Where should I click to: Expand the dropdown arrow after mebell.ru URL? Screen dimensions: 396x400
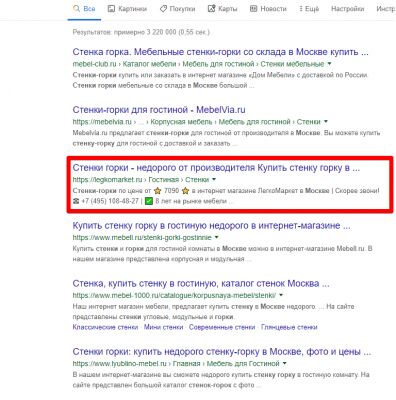point(217,238)
